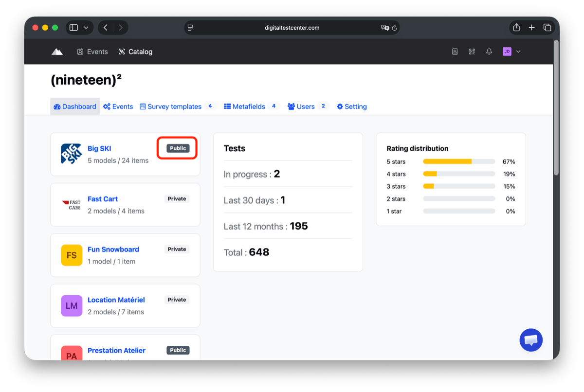Open the Fast Cart catalog link
The image size is (584, 392).
(103, 199)
